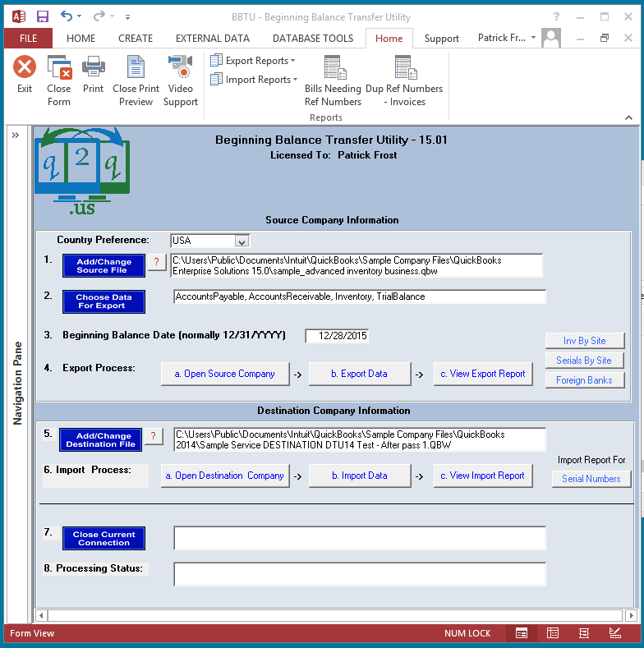Click the Close Form icon
644x648 pixels.
coord(59,67)
